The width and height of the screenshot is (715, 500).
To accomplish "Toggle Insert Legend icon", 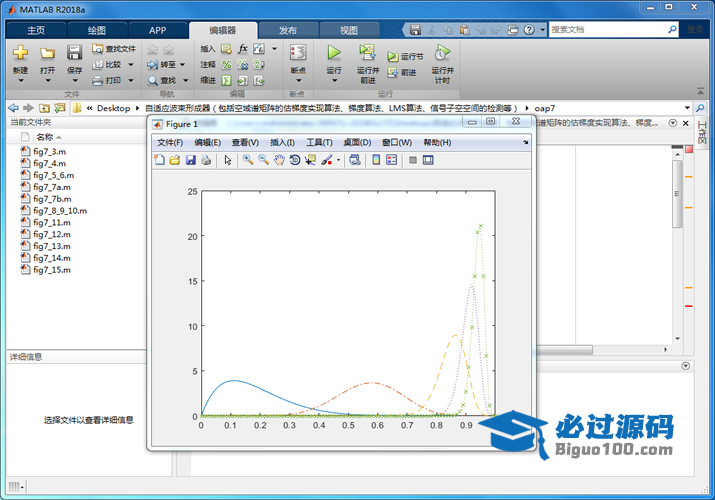I will tap(392, 160).
